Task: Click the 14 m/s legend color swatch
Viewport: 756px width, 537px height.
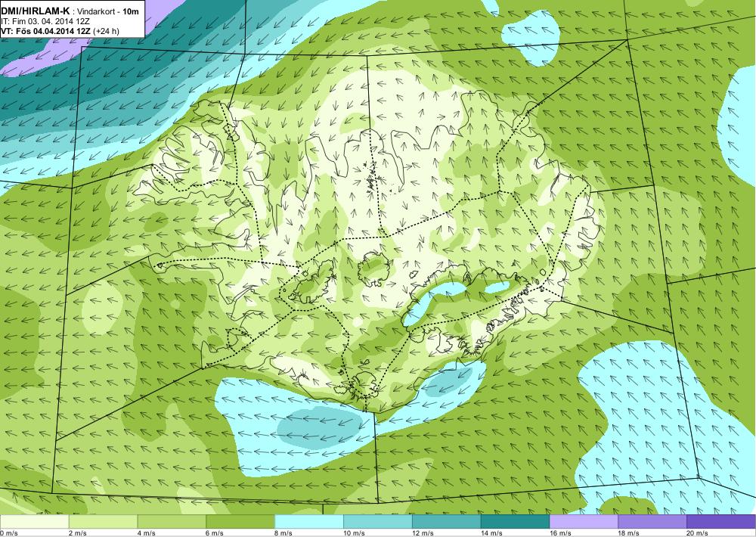Action: 515,522
